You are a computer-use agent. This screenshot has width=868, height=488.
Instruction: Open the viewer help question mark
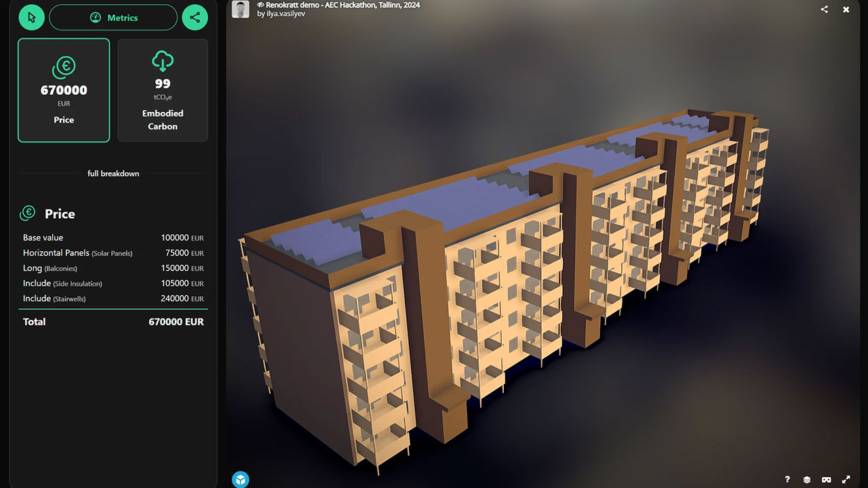coord(787,480)
